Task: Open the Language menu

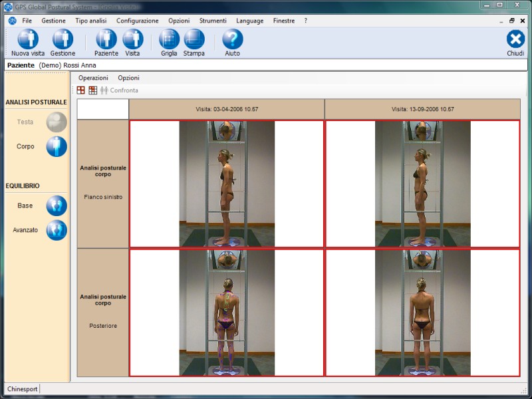Action: point(250,21)
